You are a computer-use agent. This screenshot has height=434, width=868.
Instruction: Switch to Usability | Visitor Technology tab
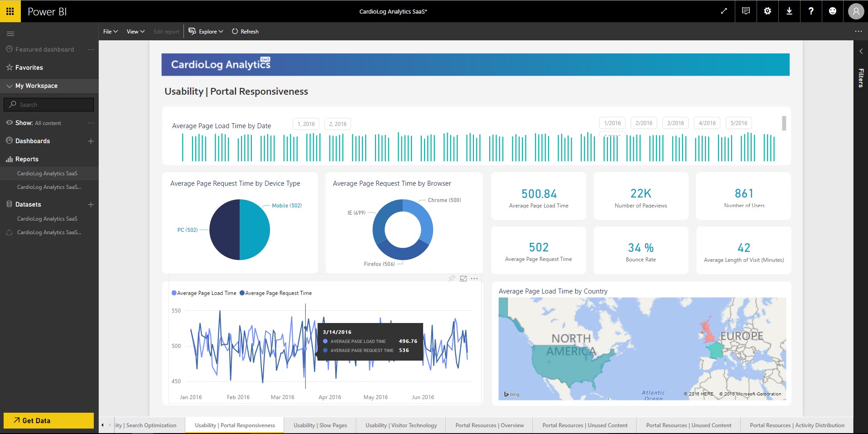401,425
